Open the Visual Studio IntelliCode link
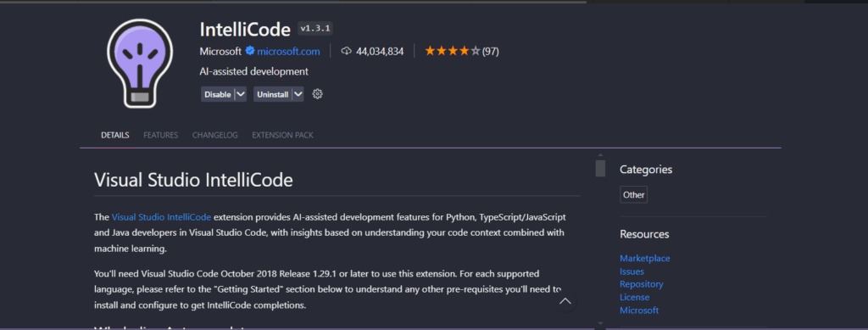Screen dimensions: 868x330 click(161, 216)
